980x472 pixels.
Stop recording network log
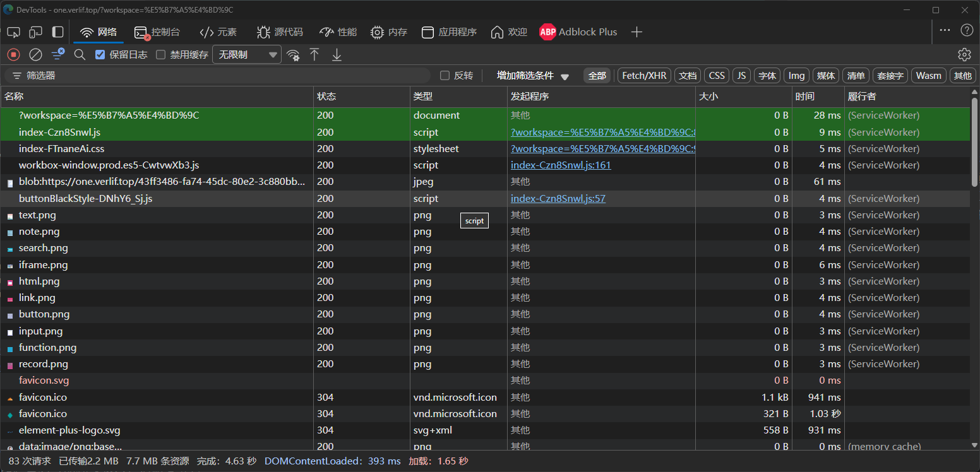(x=13, y=55)
